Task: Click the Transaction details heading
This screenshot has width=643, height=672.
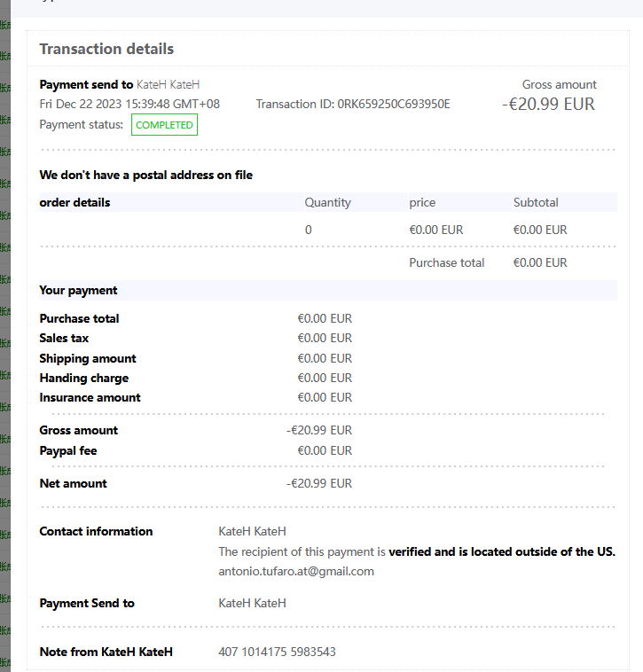Action: pos(106,49)
